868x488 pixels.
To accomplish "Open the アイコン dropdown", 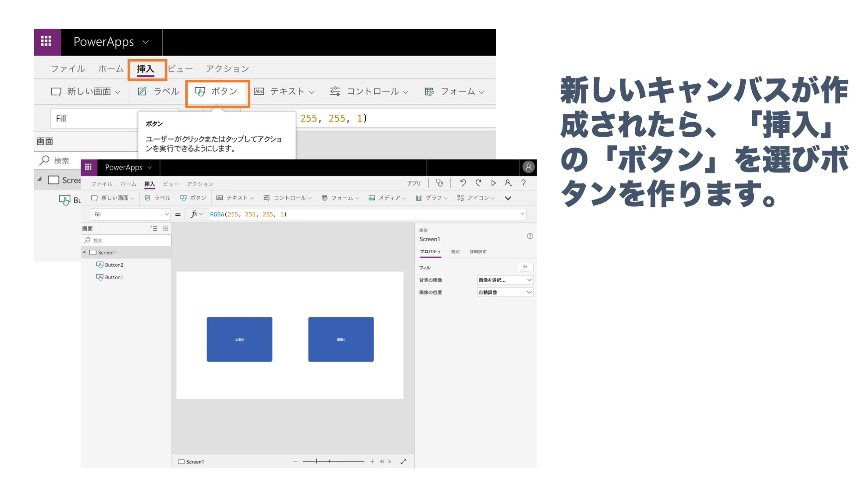I will point(476,198).
